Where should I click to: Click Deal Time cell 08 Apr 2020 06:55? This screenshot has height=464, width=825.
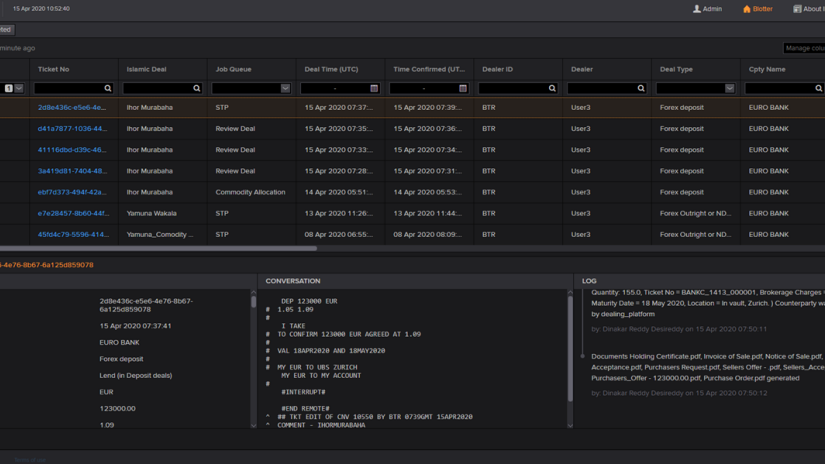pyautogui.click(x=338, y=235)
